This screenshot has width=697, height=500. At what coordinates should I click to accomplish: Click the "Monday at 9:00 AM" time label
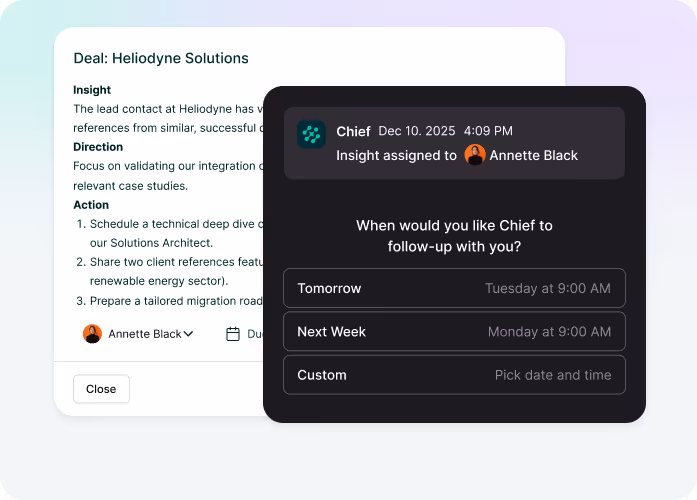[x=549, y=331]
